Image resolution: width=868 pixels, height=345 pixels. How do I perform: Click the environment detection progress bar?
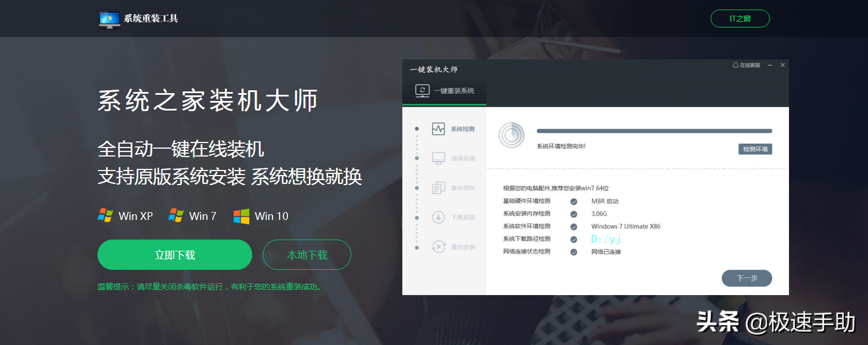653,130
